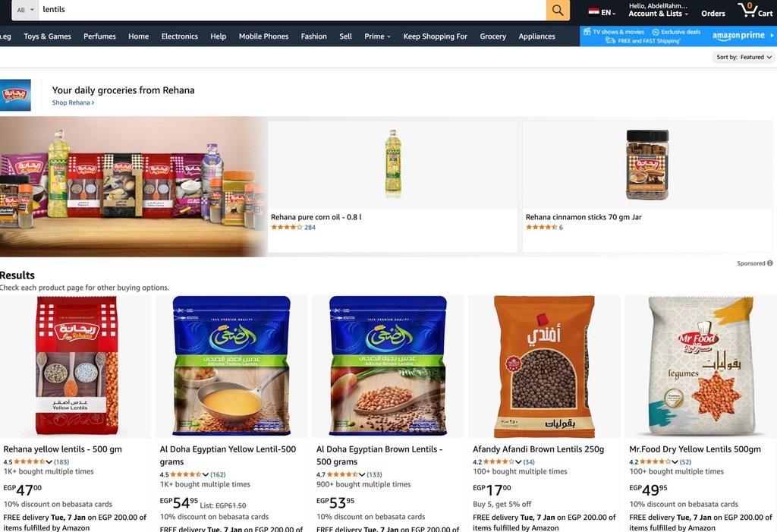Expand rating popover for Rehana yellow lentils
Screen dimensions: 777x532
coord(49,461)
